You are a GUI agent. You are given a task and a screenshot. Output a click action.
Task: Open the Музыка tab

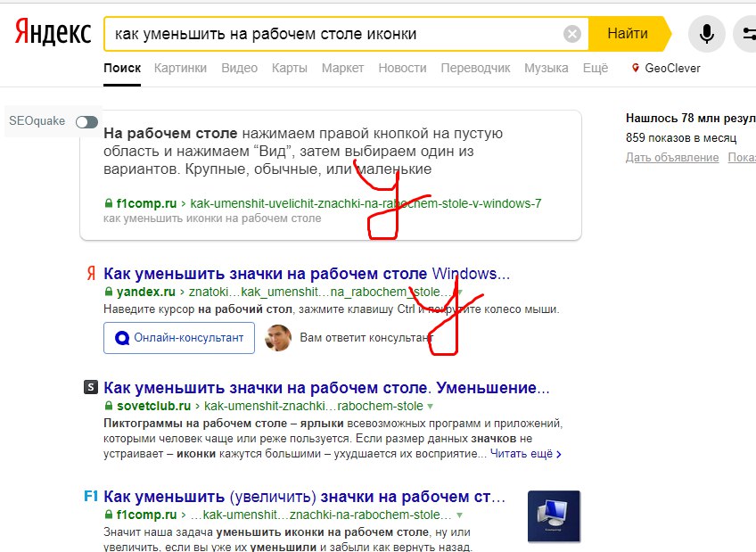(x=546, y=68)
